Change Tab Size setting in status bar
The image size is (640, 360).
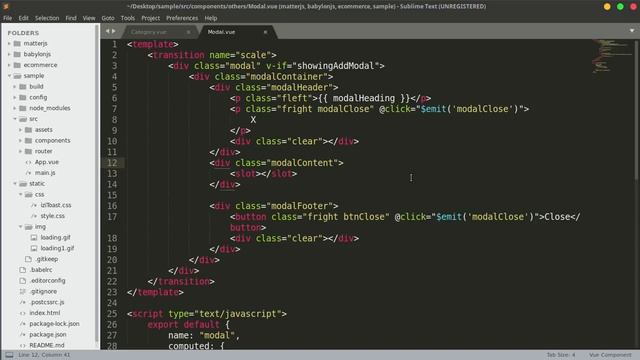coord(561,355)
